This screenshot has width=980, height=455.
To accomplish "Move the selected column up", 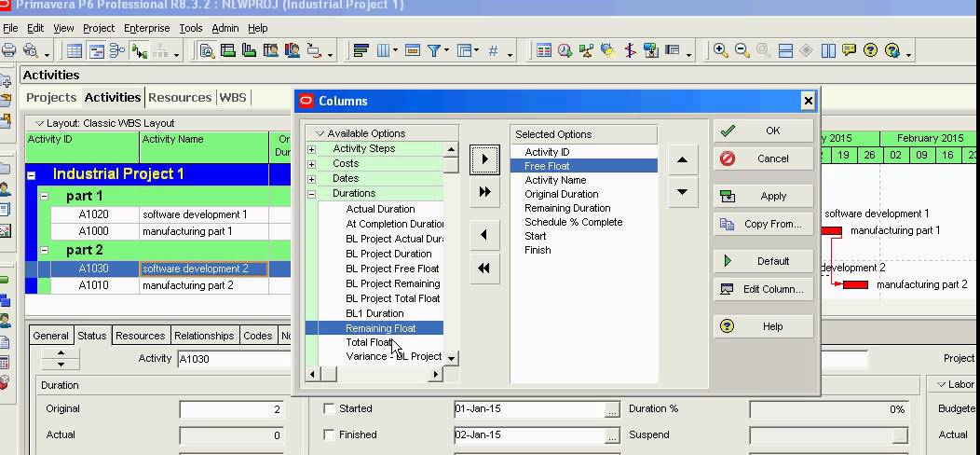I will pos(682,159).
